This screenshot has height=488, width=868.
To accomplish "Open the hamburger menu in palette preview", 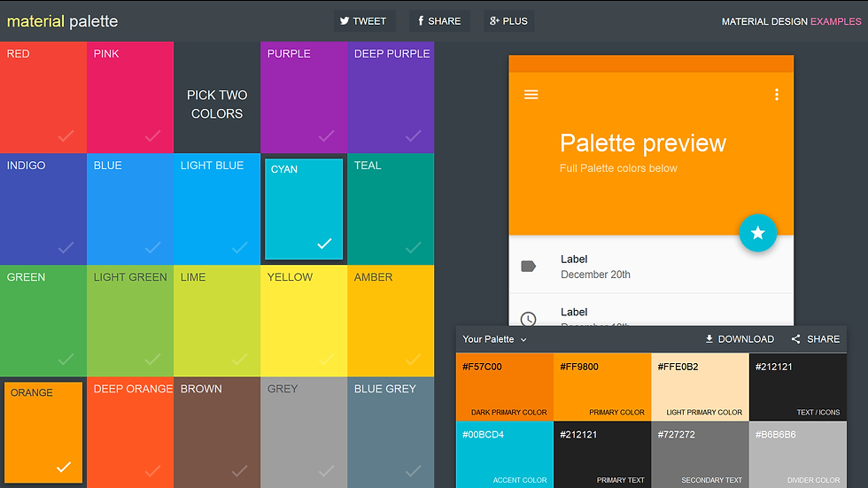I will click(531, 95).
